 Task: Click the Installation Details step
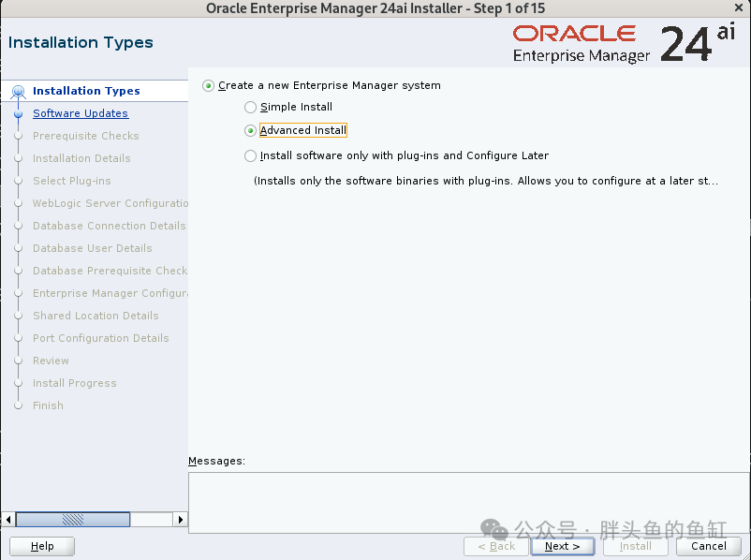click(x=81, y=158)
